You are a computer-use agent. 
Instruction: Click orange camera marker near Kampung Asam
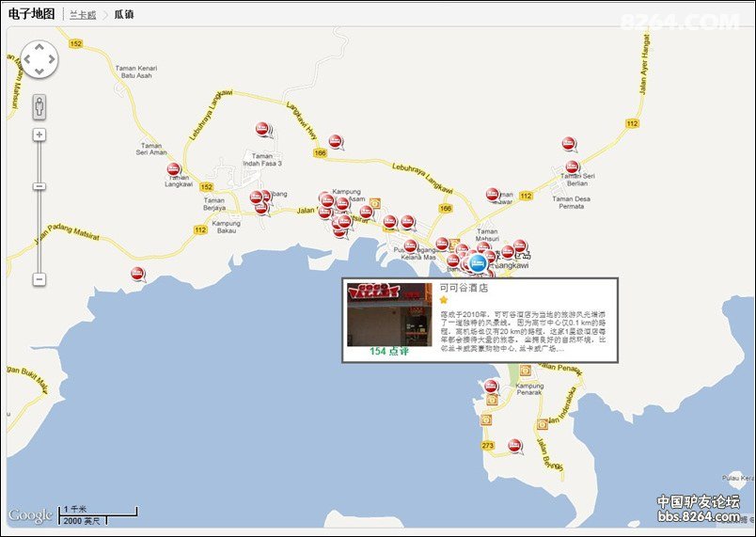375,203
